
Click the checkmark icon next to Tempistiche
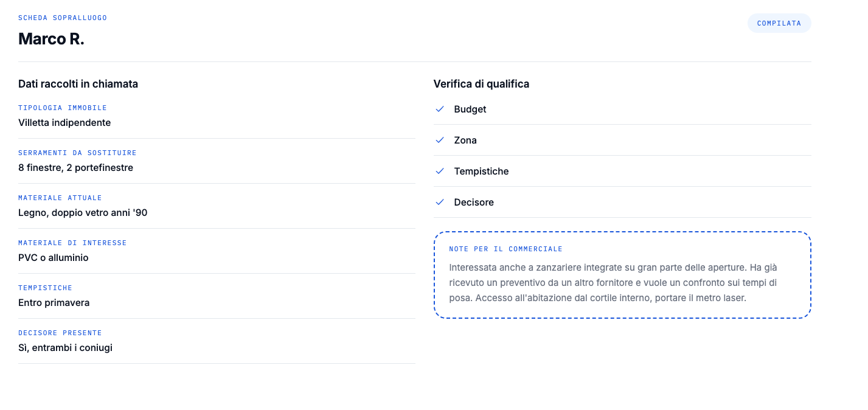[440, 171]
